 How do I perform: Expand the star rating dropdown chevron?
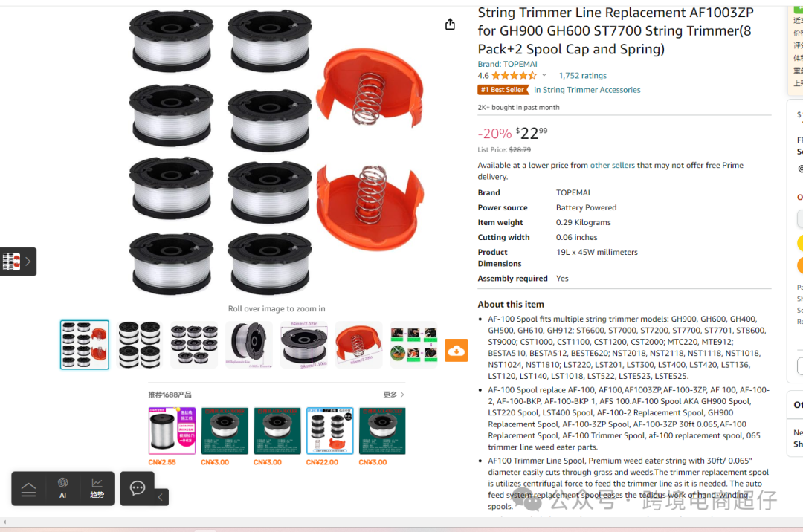point(544,75)
